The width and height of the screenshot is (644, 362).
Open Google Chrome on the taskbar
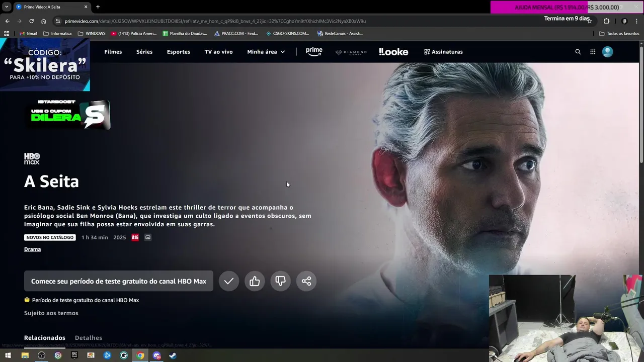[x=140, y=355]
